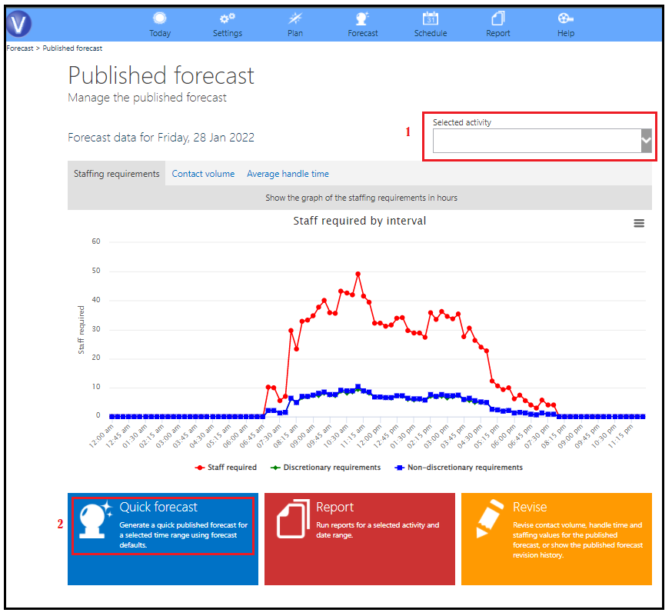The height and width of the screenshot is (616, 672).
Task: Open the Schedule calendar icon
Action: (431, 18)
